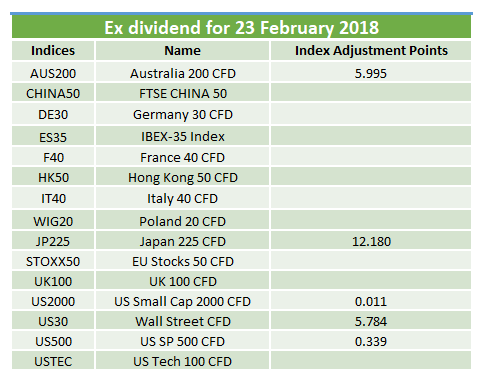
Task: Select the 12.180 adjustment value
Action: tap(371, 241)
